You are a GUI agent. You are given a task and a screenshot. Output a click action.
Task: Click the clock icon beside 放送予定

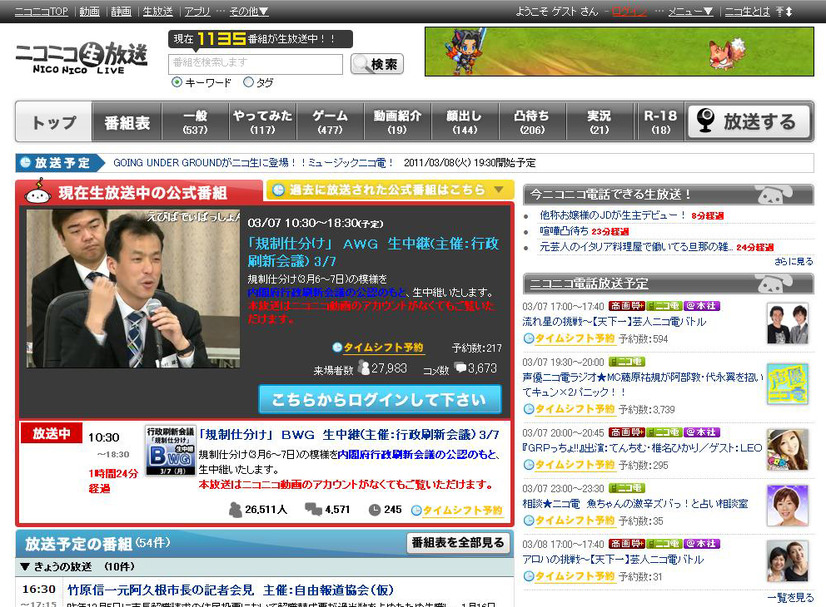[x=25, y=163]
